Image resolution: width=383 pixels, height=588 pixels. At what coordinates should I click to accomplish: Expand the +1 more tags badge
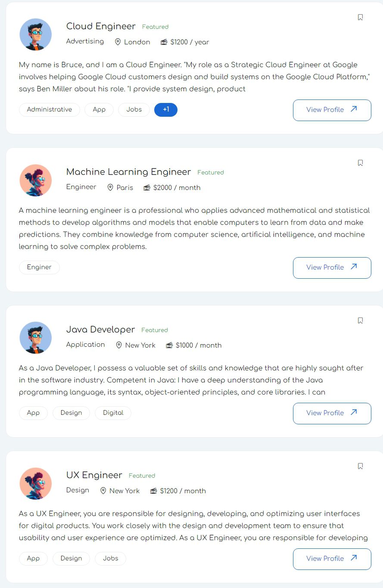(x=166, y=110)
